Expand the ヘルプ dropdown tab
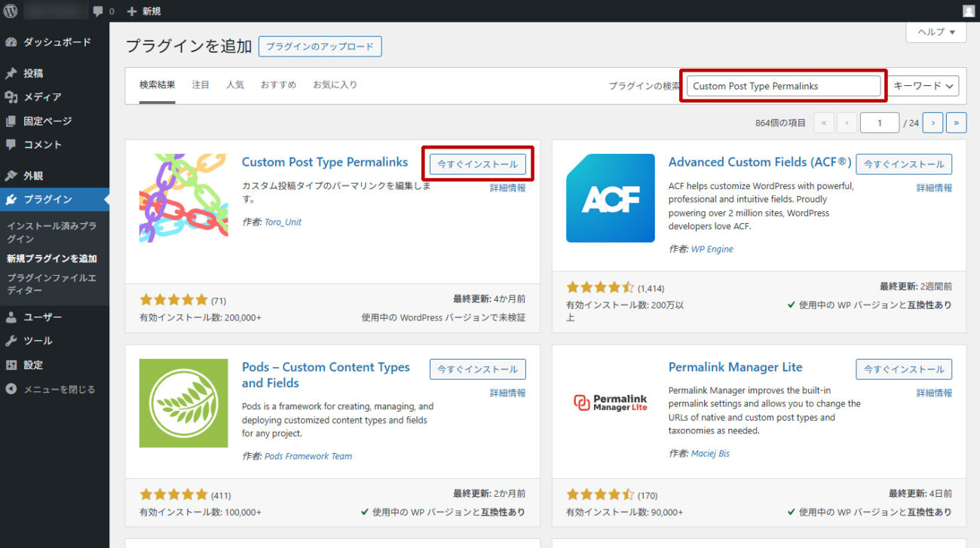The height and width of the screenshot is (548, 980). pos(936,32)
